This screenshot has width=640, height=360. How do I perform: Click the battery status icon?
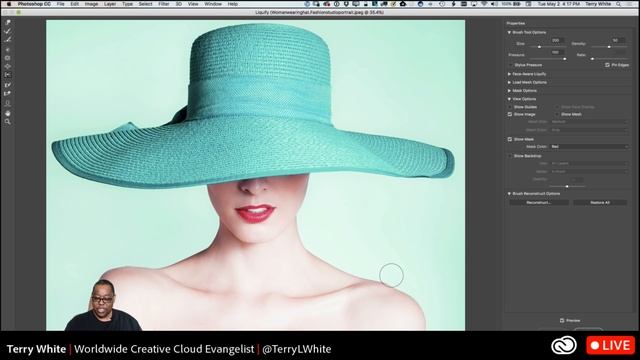click(x=518, y=4)
